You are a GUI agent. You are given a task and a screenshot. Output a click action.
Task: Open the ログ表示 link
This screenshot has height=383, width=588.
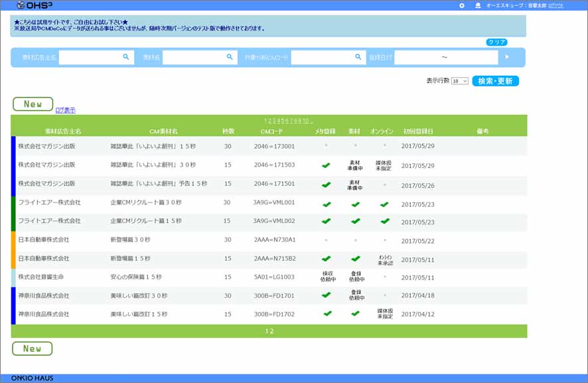66,110
